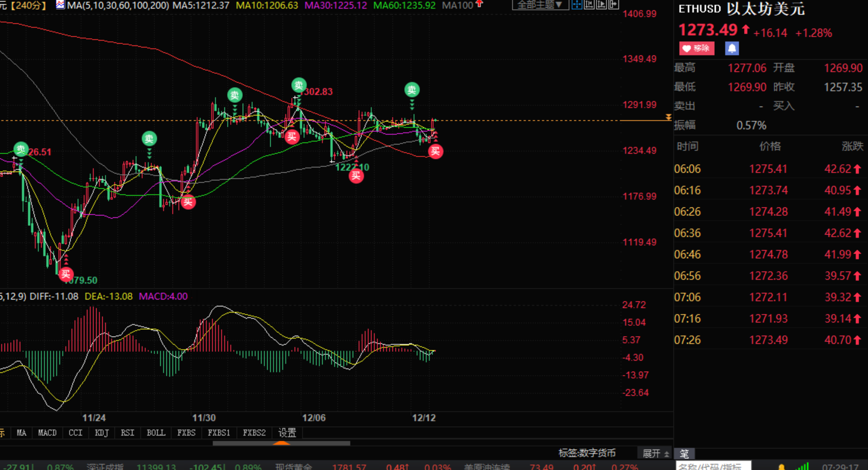Click the 标签:数字货币 tag label
Viewport: 868px width, 470px height.
587,453
